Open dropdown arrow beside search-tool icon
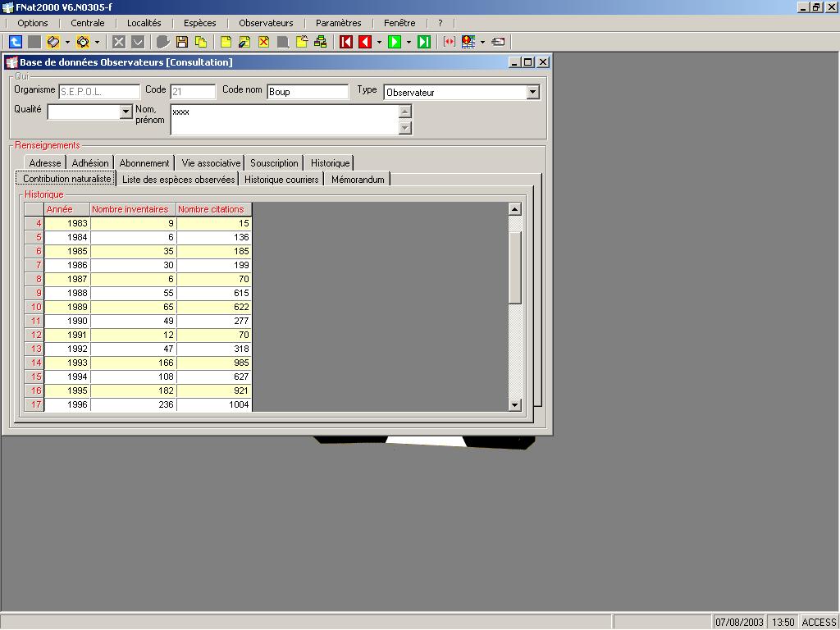Image resolution: width=840 pixels, height=630 pixels. [97, 42]
